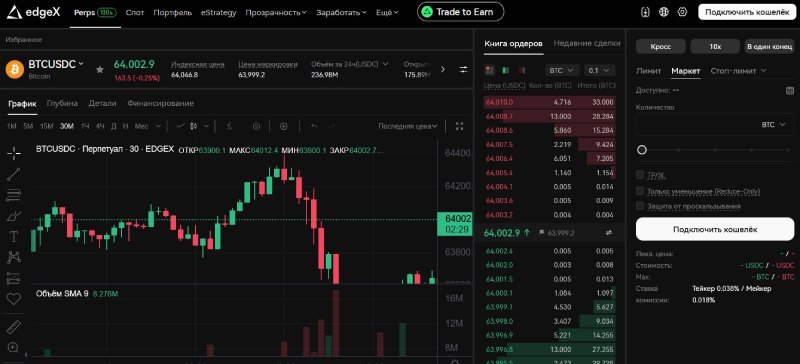Open chart indicators fx icon
The height and width of the screenshot is (364, 800).
coord(230,126)
